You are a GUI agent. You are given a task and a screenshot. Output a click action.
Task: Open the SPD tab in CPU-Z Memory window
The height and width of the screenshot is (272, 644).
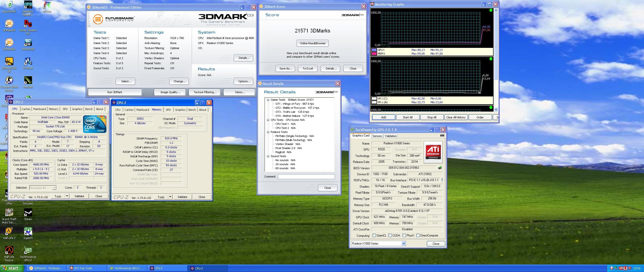[168, 110]
